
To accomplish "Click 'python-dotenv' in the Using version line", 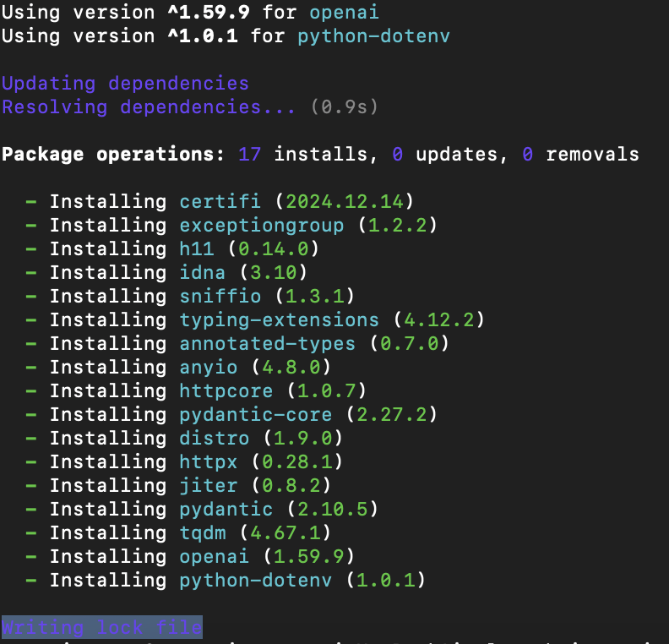I will (373, 36).
